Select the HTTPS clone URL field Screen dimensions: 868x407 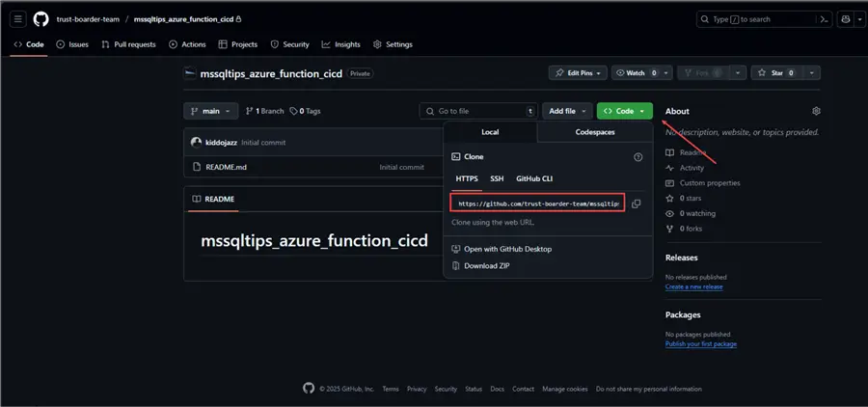click(x=538, y=203)
